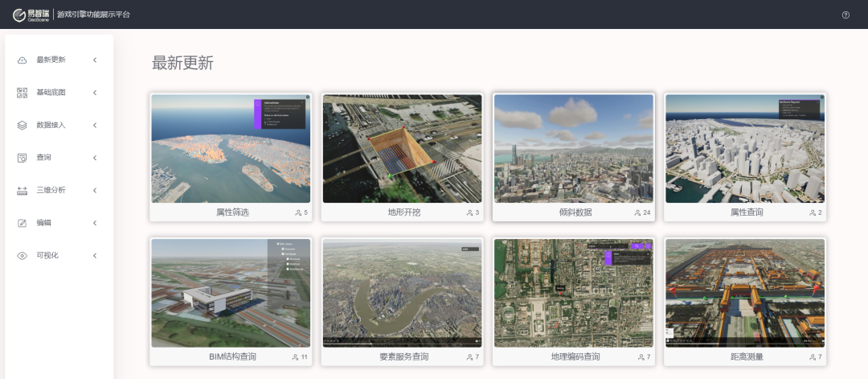Click the viewer count icon on 属性查询 card
This screenshot has height=379, width=868.
[813, 212]
